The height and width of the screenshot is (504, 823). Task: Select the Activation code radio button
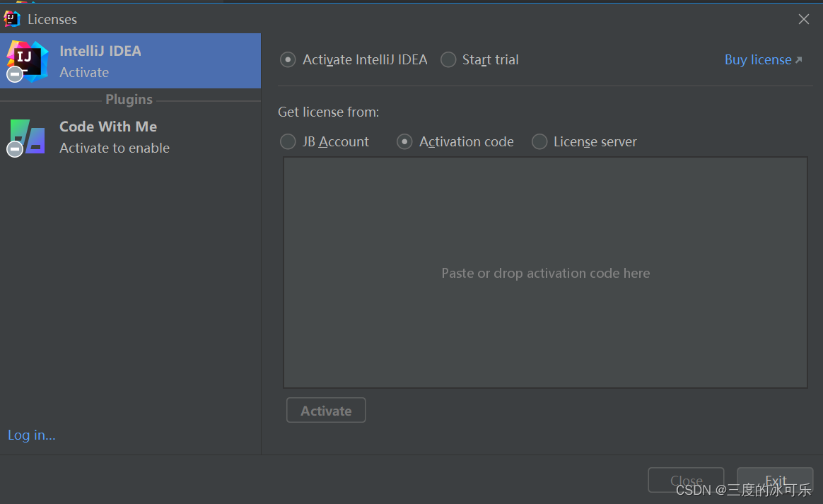[x=404, y=142]
